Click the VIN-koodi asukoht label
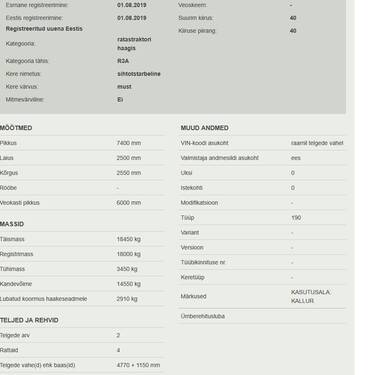 (x=204, y=143)
